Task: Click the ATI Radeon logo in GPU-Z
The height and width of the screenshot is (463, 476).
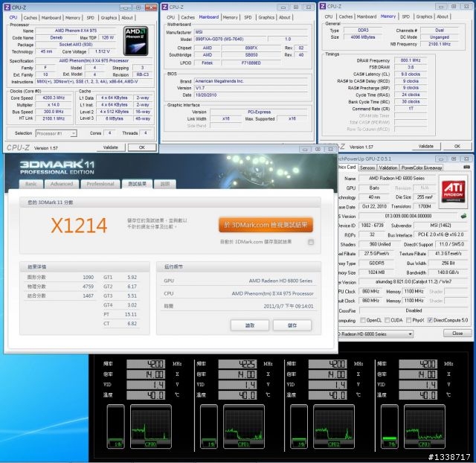Action: click(x=453, y=191)
